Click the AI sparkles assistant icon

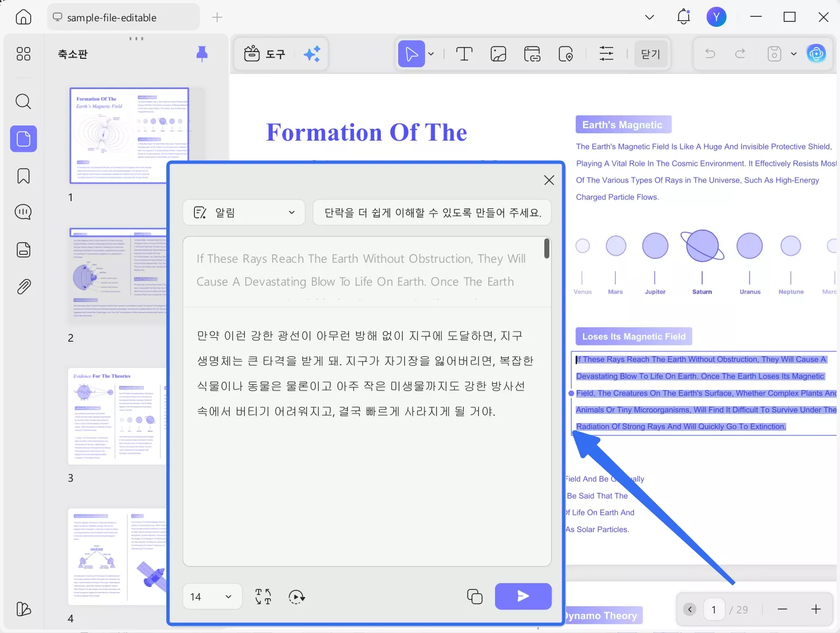312,53
